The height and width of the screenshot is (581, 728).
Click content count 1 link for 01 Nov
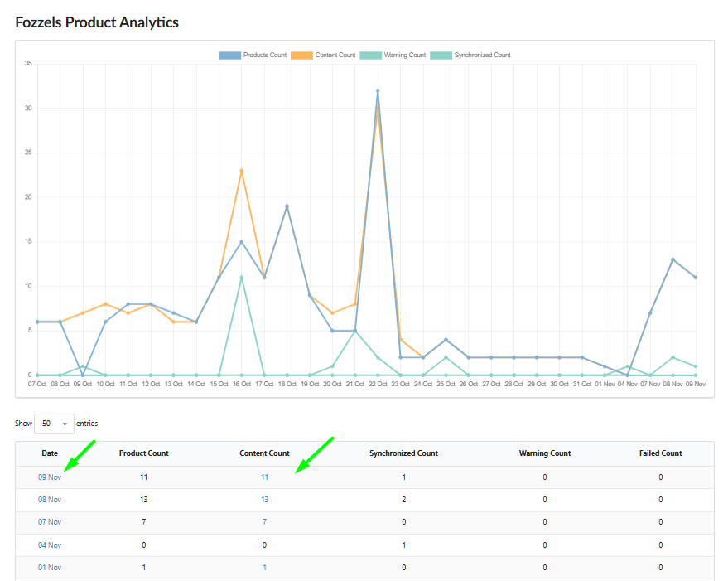click(x=265, y=568)
